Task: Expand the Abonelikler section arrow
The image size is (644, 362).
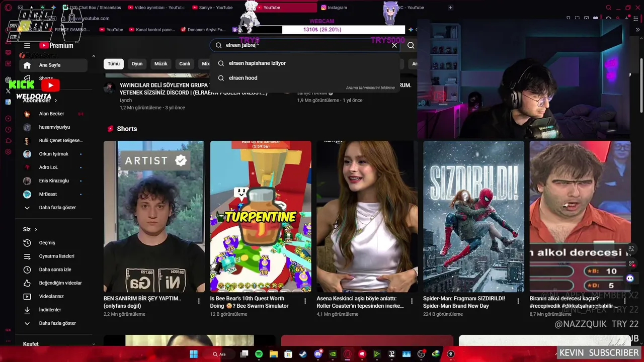Action: click(55, 101)
